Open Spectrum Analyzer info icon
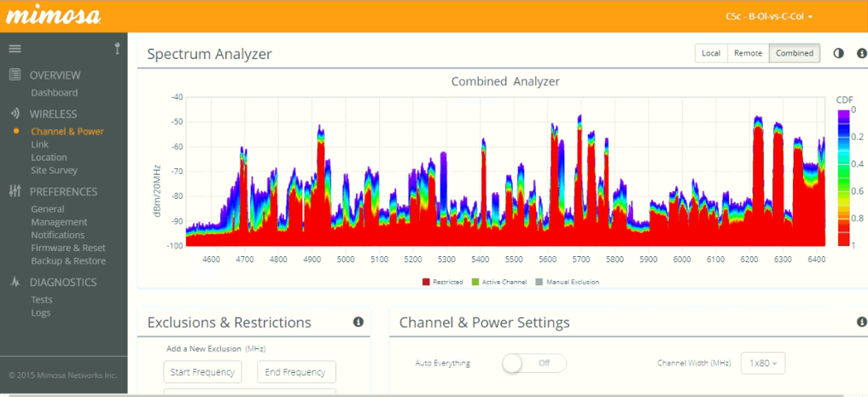 coord(861,53)
